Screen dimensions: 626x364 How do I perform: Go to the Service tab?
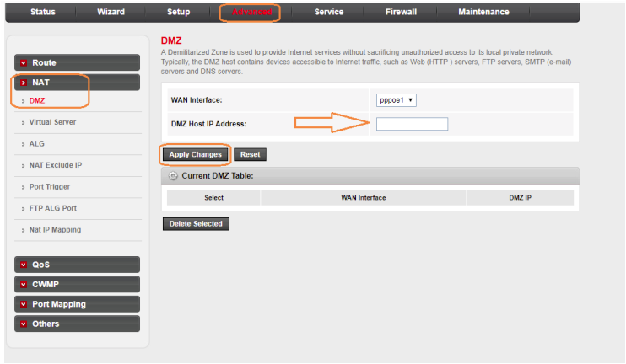coord(328,12)
